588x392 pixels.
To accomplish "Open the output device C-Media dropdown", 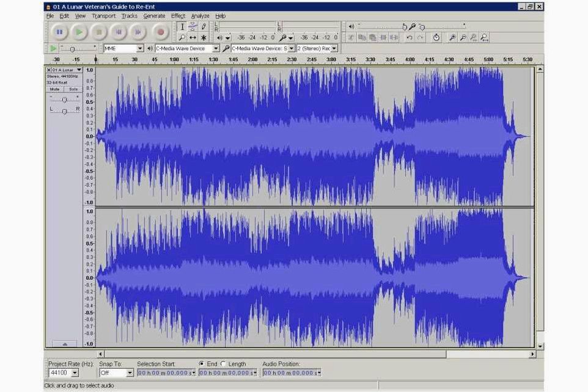I will (x=216, y=48).
